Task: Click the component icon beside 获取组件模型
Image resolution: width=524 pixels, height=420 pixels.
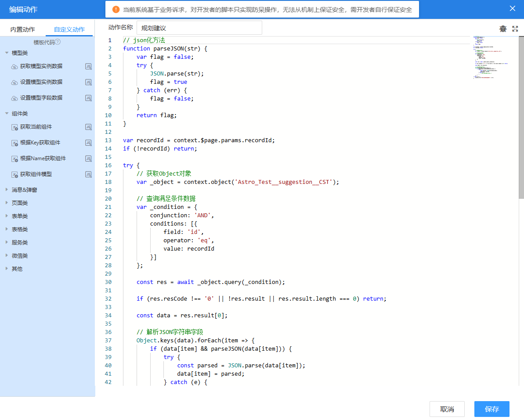Action: 14,175
